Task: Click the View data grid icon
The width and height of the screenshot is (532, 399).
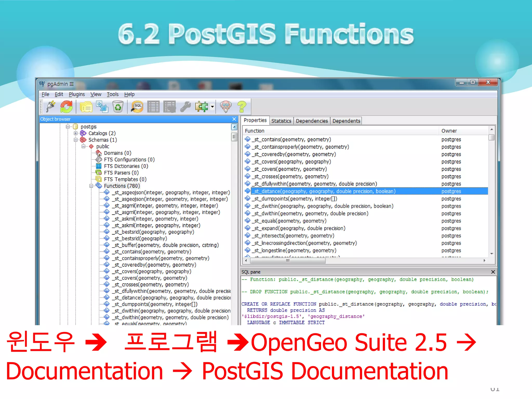Action: pos(154,107)
